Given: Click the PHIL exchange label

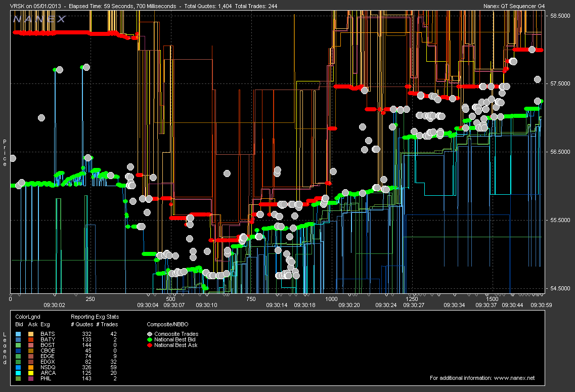Looking at the screenshot, I should tap(46, 378).
